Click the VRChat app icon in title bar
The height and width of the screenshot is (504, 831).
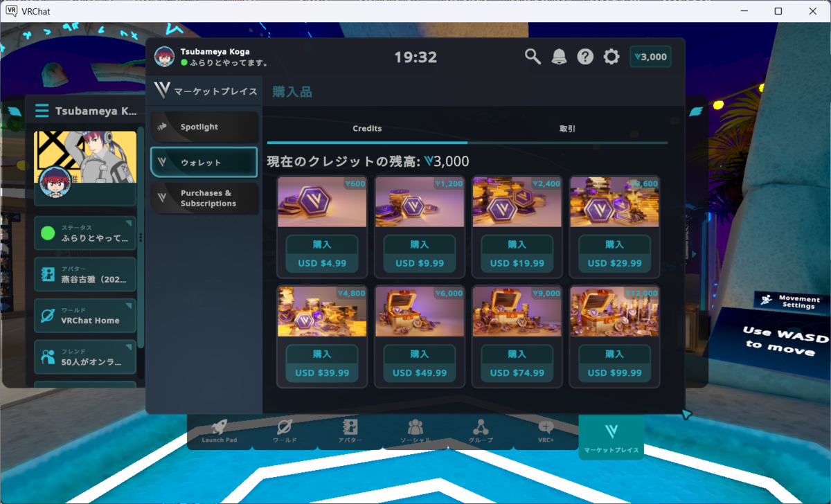(11, 11)
